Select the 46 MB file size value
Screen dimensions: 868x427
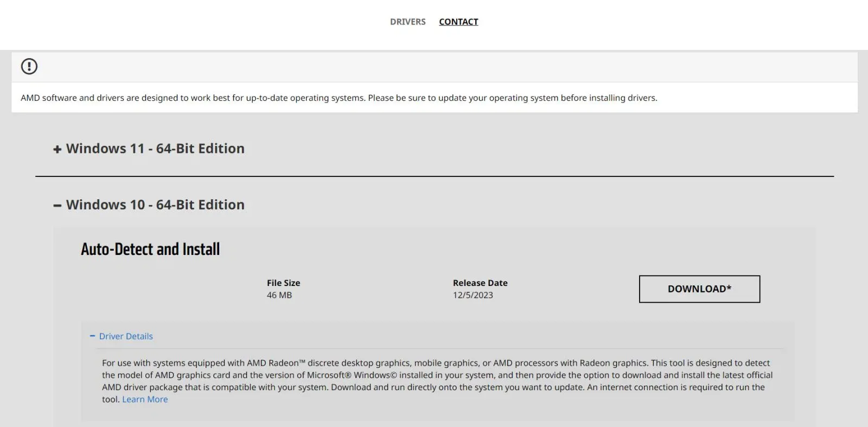[x=279, y=295]
